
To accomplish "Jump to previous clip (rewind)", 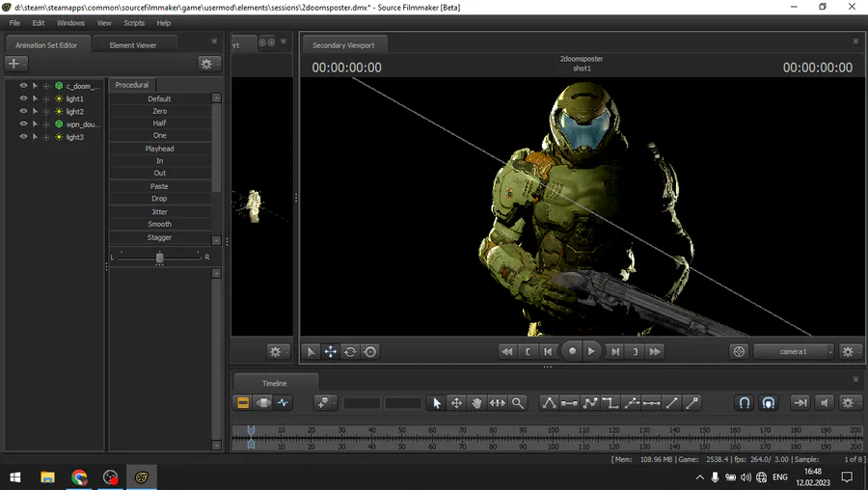I will coord(506,351).
